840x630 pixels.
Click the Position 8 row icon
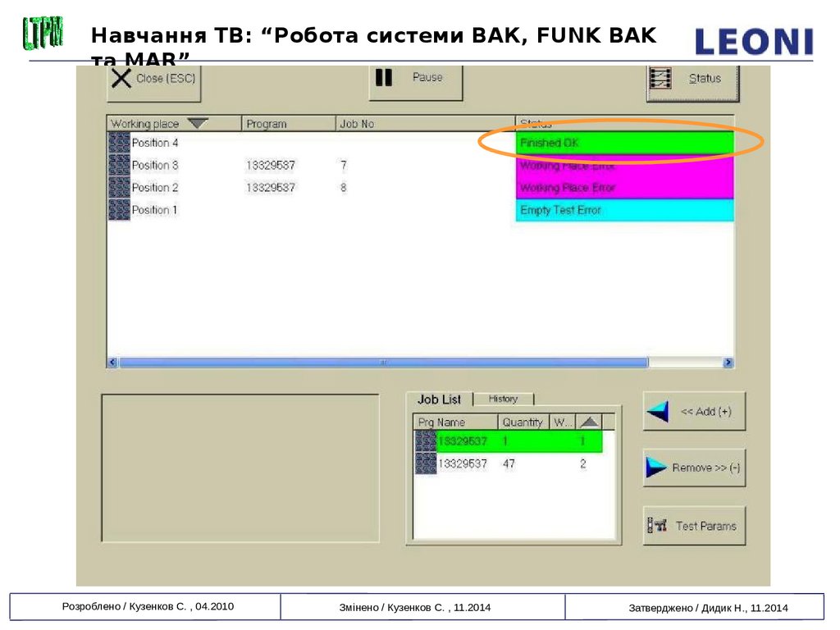coord(119,165)
